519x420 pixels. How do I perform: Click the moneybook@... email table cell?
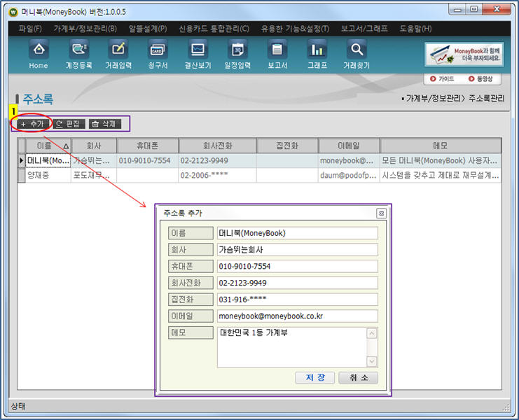pyautogui.click(x=349, y=161)
